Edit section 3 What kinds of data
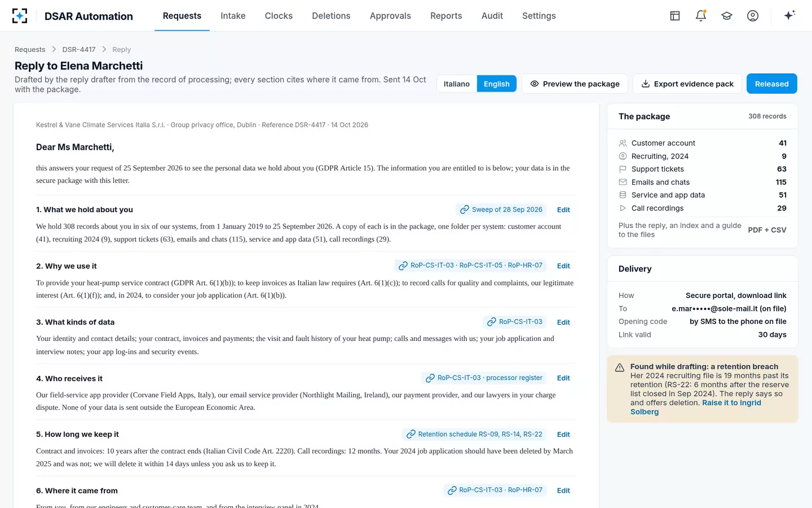The width and height of the screenshot is (812, 508). 563,322
